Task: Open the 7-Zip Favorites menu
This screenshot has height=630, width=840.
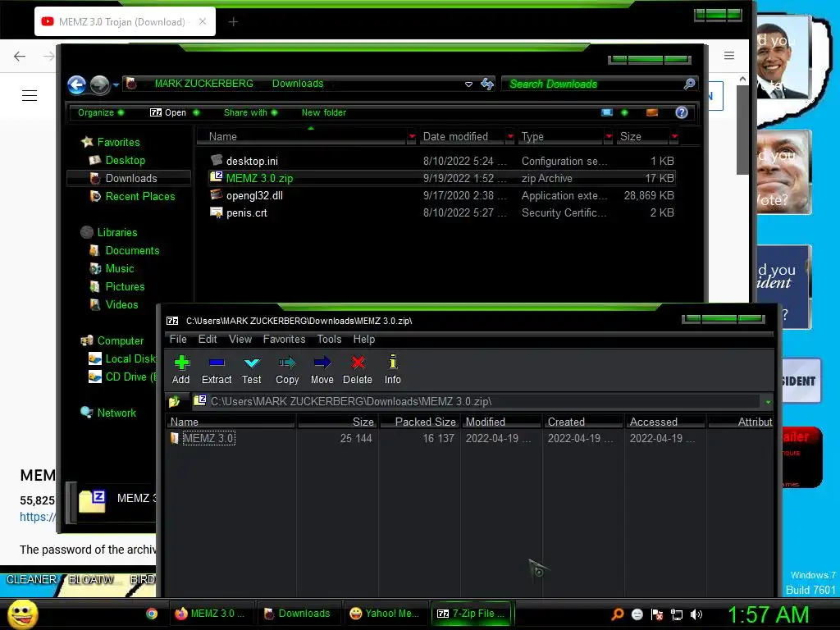Action: coord(284,339)
